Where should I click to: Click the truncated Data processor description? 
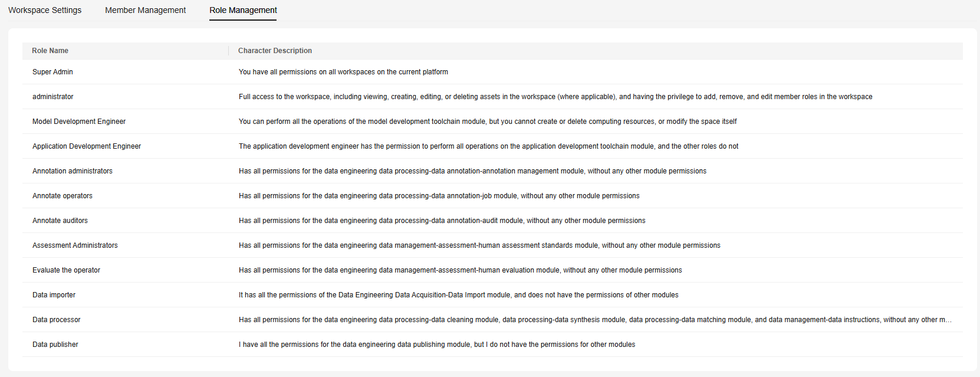click(594, 320)
